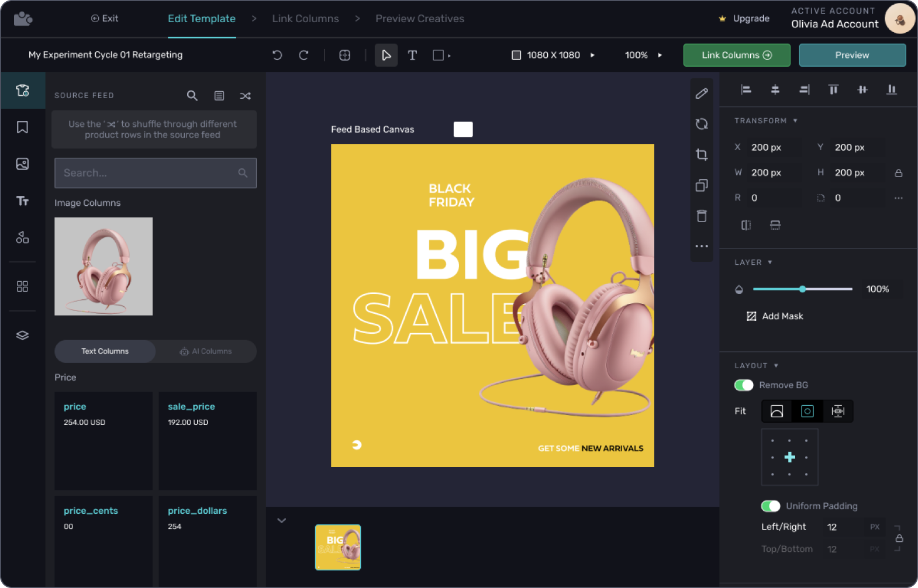Screen dimensions: 918x588
Task: Disable the Uniform Padding toggle
Action: [770, 506]
